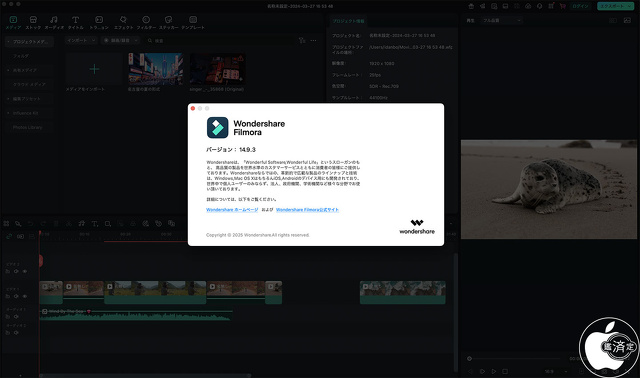This screenshot has height=378, width=640.
Task: Open the export options dropdown arrow
Action: pyautogui.click(x=629, y=6)
